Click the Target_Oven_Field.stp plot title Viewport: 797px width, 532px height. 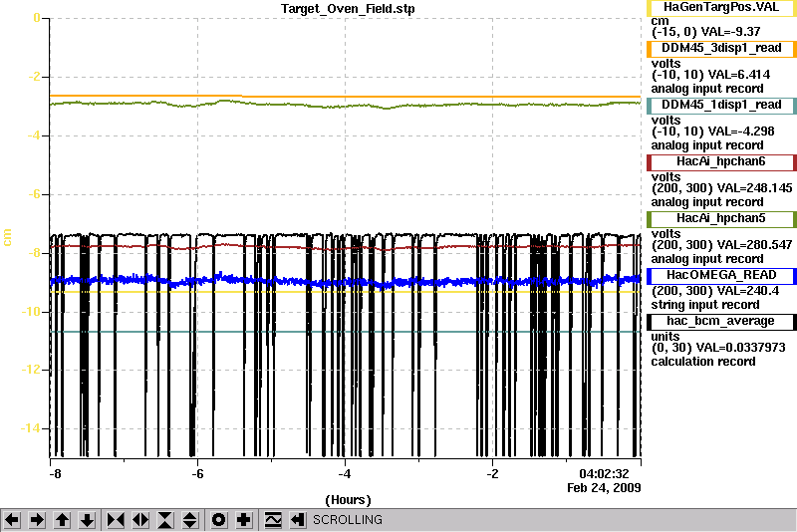348,9
